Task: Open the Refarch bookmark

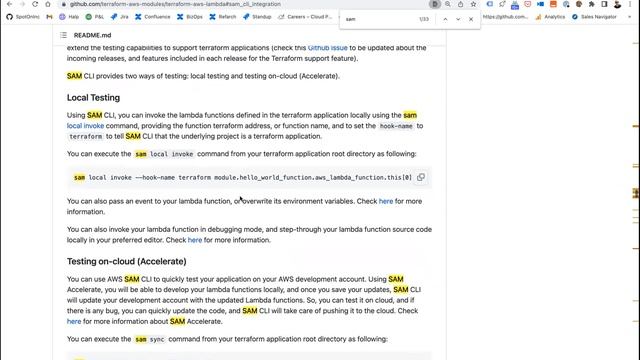Action: [223, 17]
